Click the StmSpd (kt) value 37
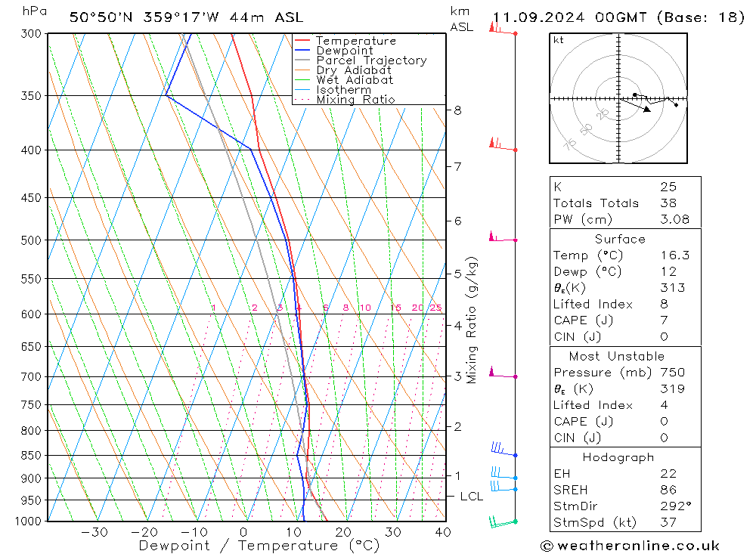756x554 pixels. coord(668,522)
